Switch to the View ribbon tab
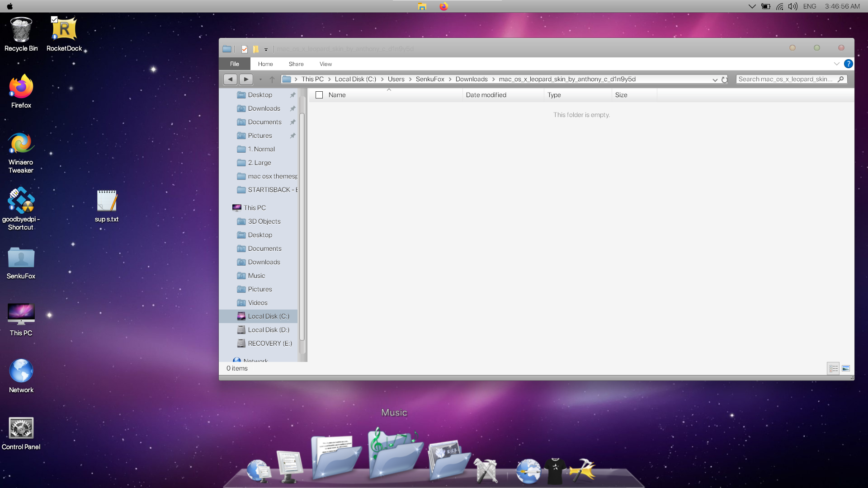868x488 pixels. [x=325, y=64]
